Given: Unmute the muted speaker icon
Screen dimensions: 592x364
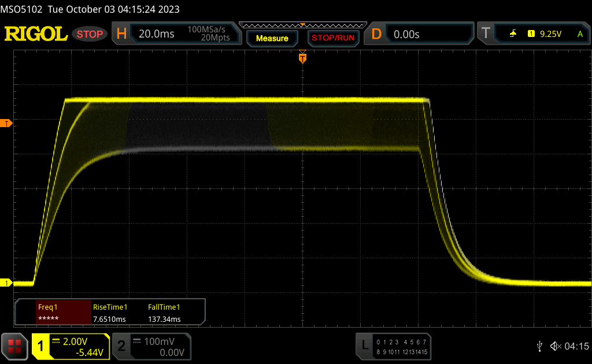Looking at the screenshot, I should [556, 346].
